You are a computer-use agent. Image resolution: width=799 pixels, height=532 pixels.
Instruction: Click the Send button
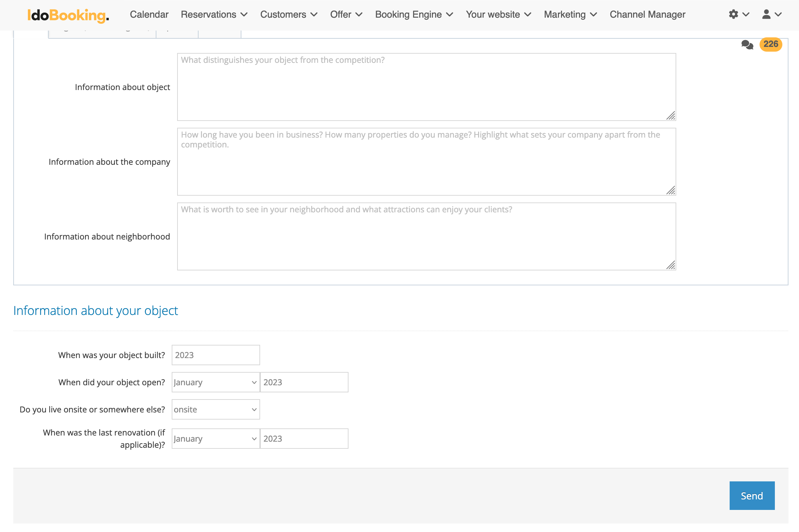[x=752, y=496]
